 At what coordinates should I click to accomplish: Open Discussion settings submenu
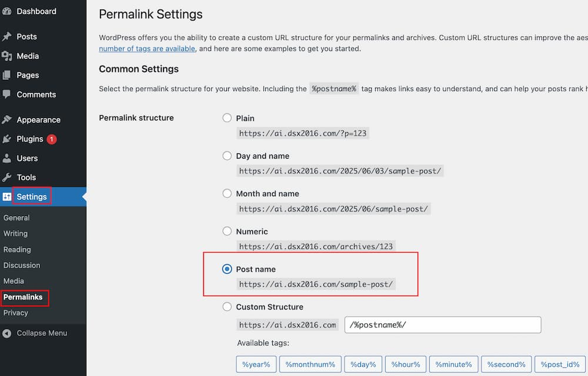pyautogui.click(x=22, y=265)
